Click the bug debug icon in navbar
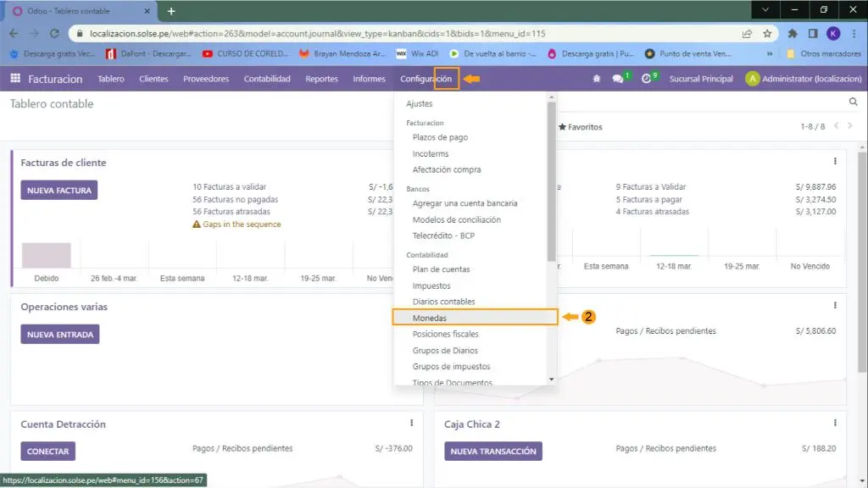This screenshot has height=488, width=868. [597, 79]
